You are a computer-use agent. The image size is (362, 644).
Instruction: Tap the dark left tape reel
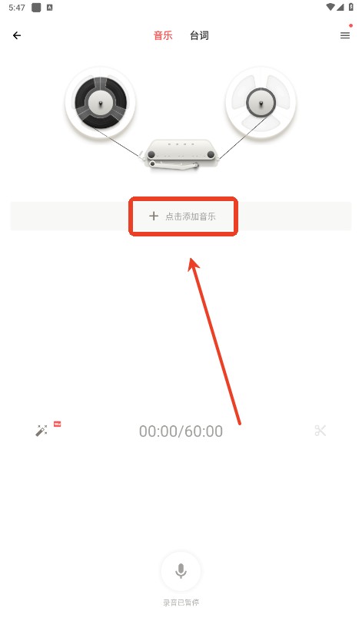(x=101, y=103)
